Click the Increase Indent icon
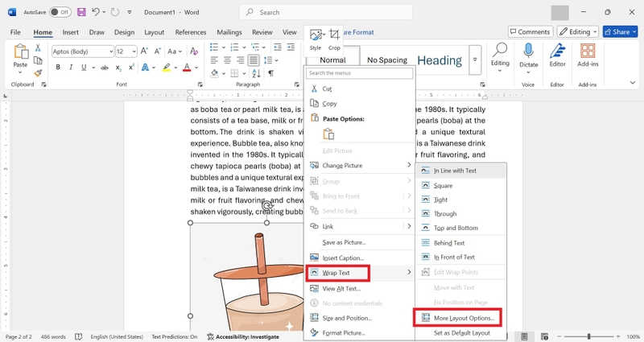Viewport: 644px width, 342px height. pyautogui.click(x=291, y=47)
